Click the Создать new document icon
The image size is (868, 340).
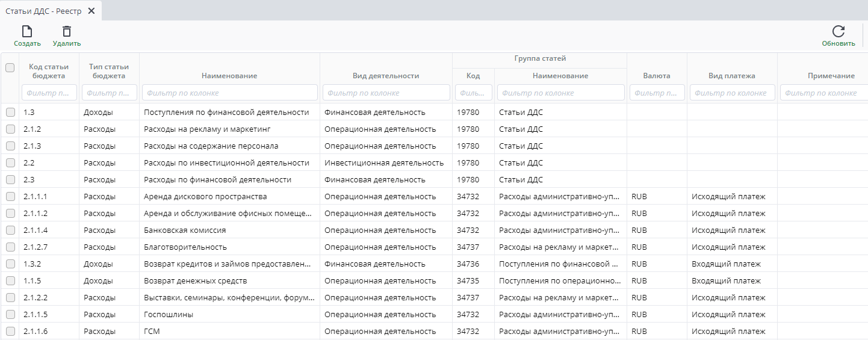(x=27, y=32)
